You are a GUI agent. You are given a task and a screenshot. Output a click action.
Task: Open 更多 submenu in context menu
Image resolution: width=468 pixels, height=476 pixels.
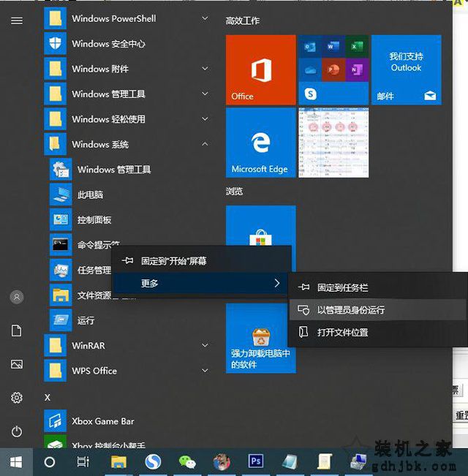tap(200, 283)
